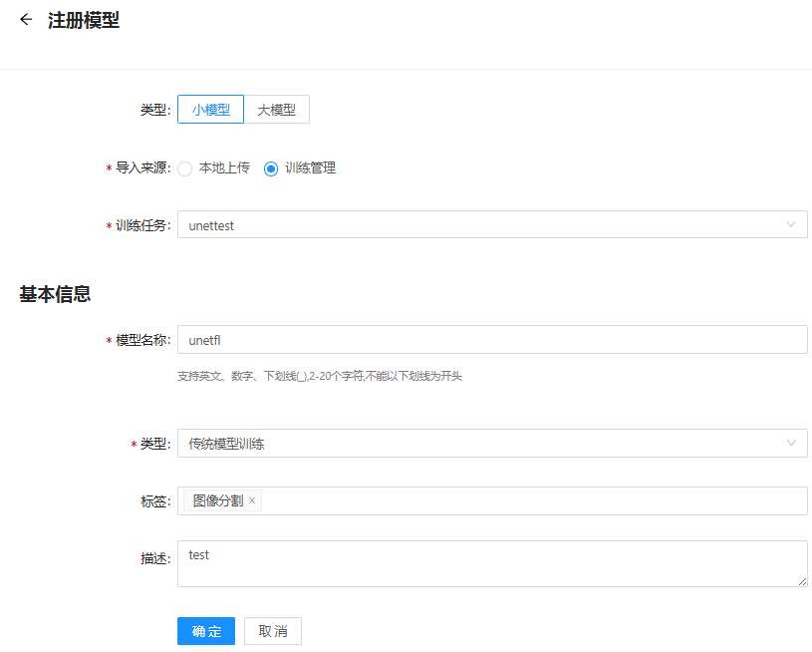Remove the 图像分割 tag with its x icon
The height and width of the screenshot is (652, 812).
pos(252,501)
